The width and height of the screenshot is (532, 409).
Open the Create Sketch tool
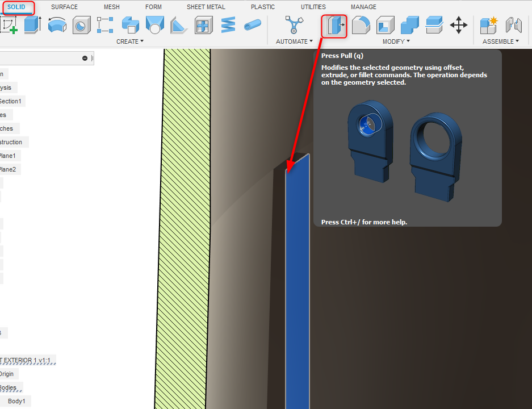click(7, 25)
